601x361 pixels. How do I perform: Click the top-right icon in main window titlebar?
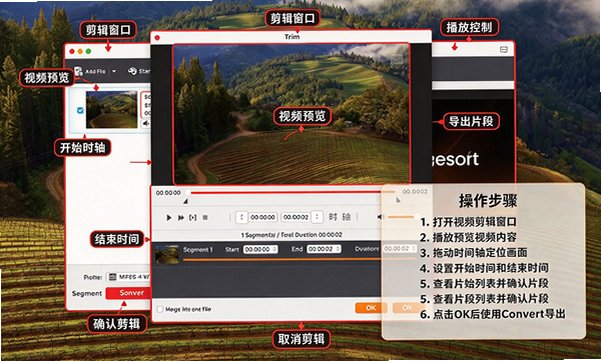[504, 50]
